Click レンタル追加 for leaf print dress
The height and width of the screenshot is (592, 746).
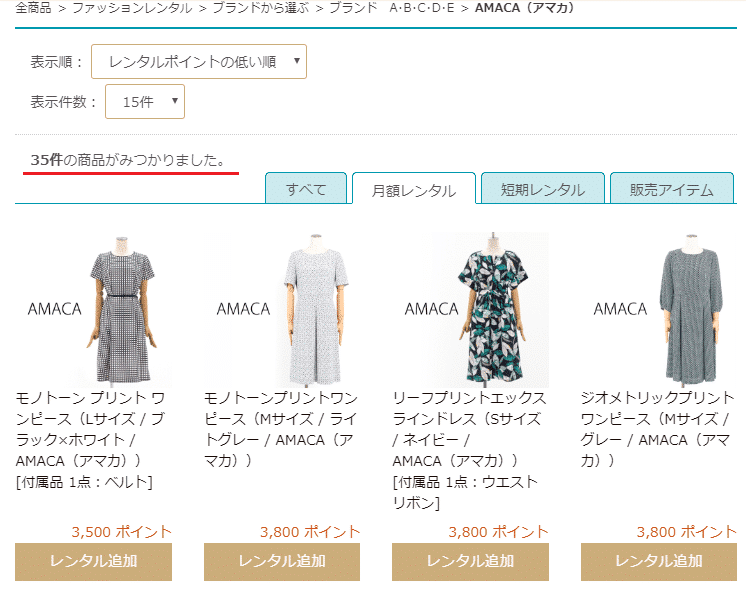(x=470, y=562)
